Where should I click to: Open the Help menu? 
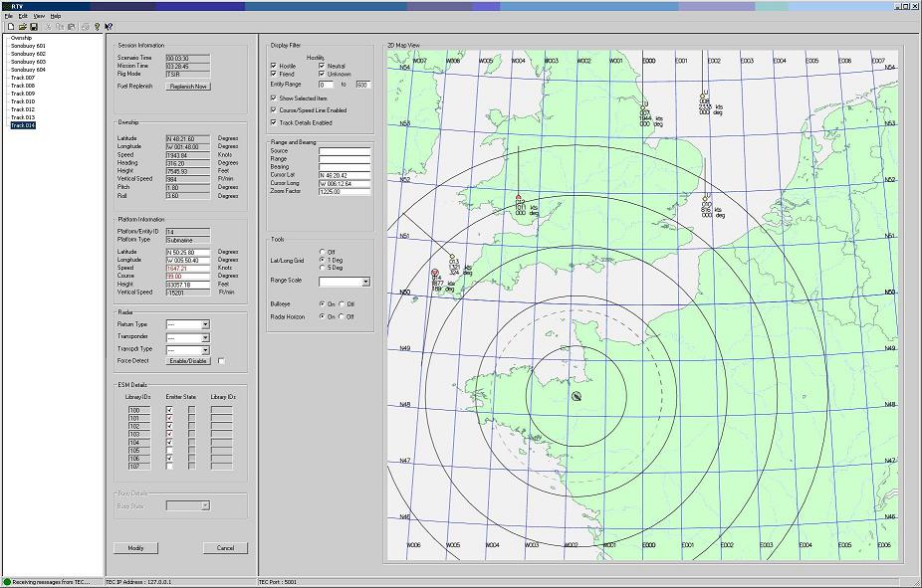56,16
